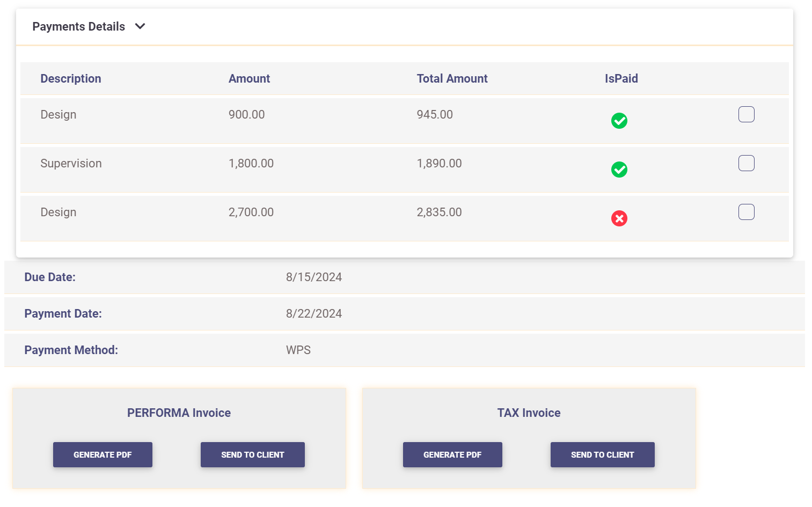Generate PDF for the PERFORMA Invoice

103,454
